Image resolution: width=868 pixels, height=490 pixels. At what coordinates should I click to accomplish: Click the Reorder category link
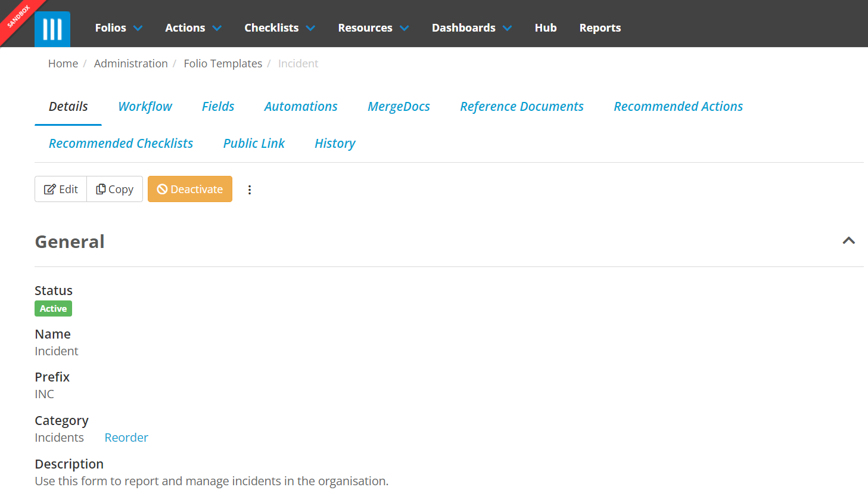coord(126,438)
